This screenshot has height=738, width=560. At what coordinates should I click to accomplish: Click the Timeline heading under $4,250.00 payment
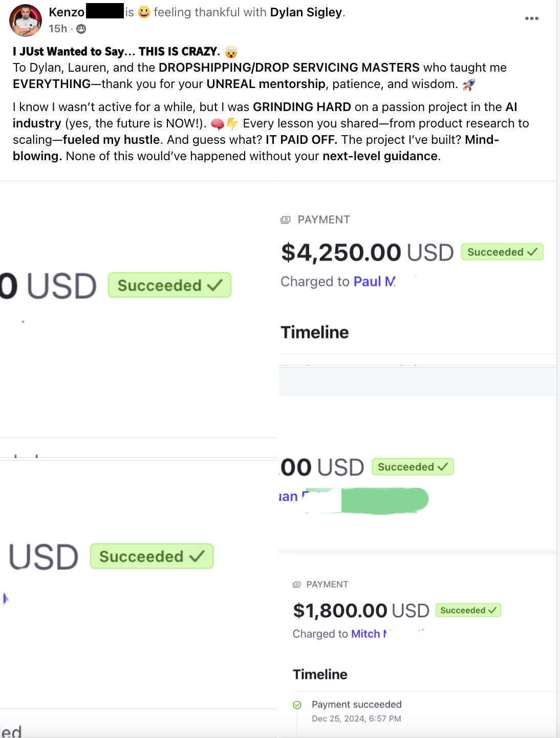(x=315, y=332)
